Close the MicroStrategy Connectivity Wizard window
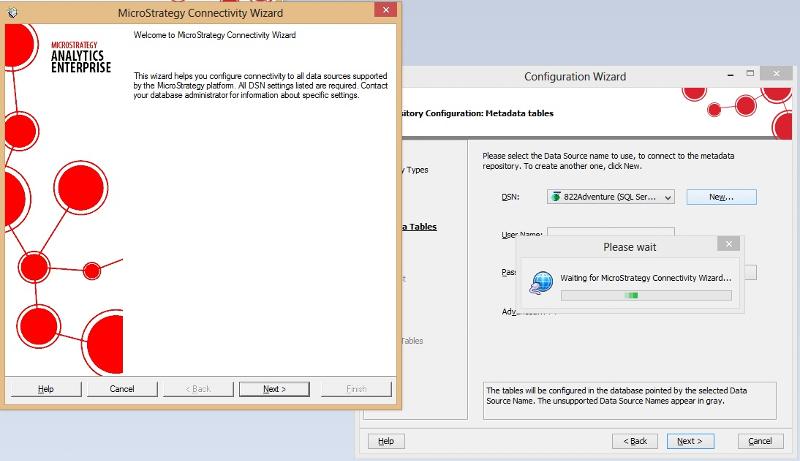The width and height of the screenshot is (800, 461). tap(386, 10)
